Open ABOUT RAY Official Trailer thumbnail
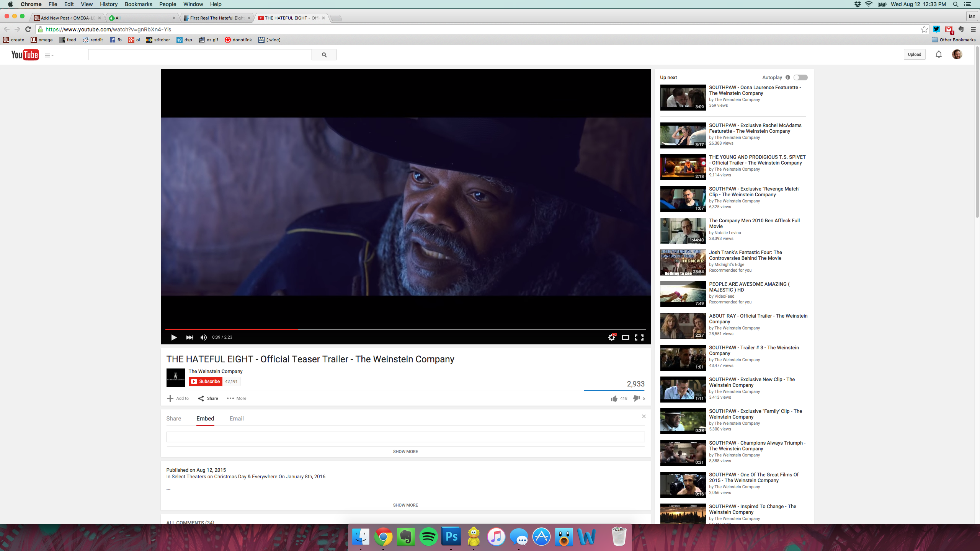This screenshot has width=980, height=551. (x=683, y=326)
